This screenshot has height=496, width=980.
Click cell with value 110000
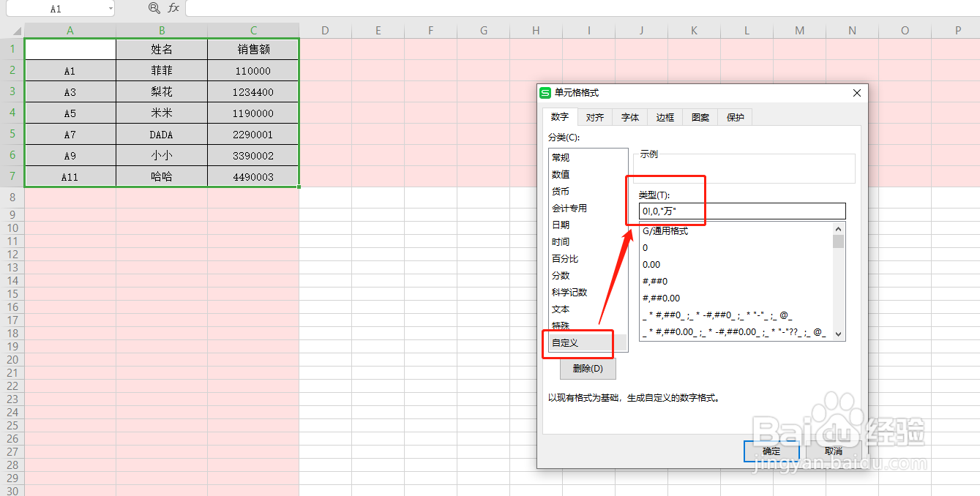pyautogui.click(x=253, y=70)
